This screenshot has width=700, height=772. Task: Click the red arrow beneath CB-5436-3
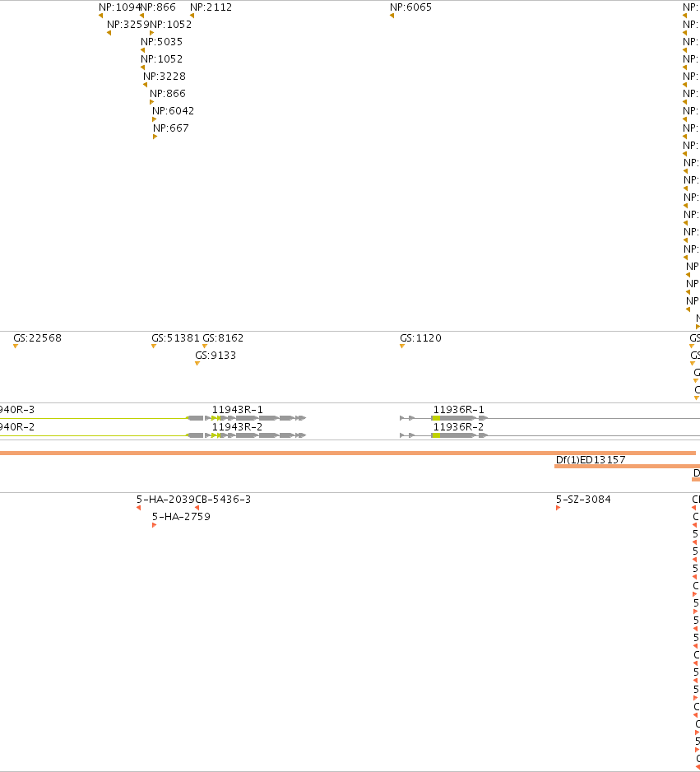[197, 508]
